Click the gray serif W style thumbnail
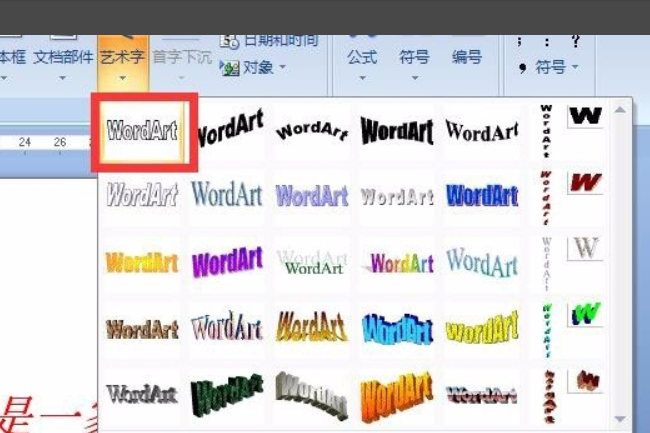 pos(585,249)
